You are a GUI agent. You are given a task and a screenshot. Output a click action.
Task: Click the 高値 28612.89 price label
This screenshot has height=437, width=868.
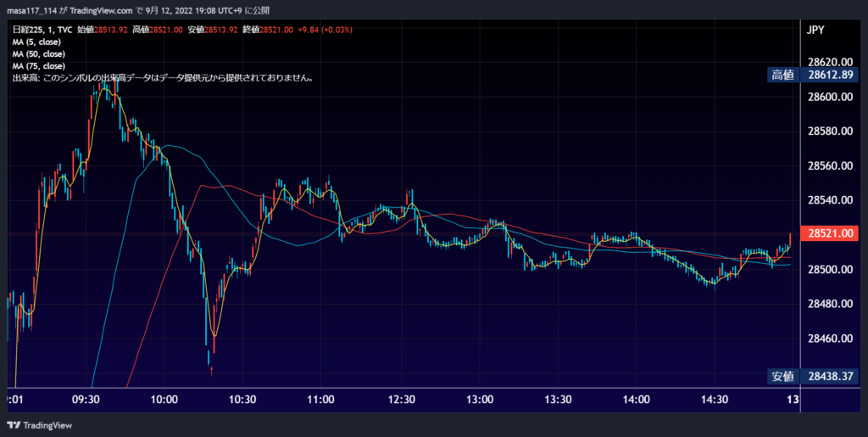pyautogui.click(x=813, y=76)
